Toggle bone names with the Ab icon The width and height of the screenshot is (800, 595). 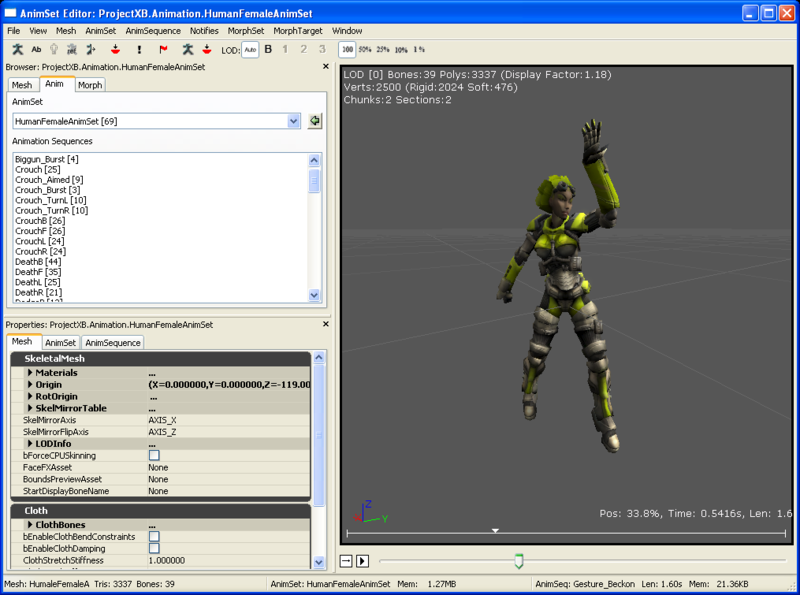(35, 49)
